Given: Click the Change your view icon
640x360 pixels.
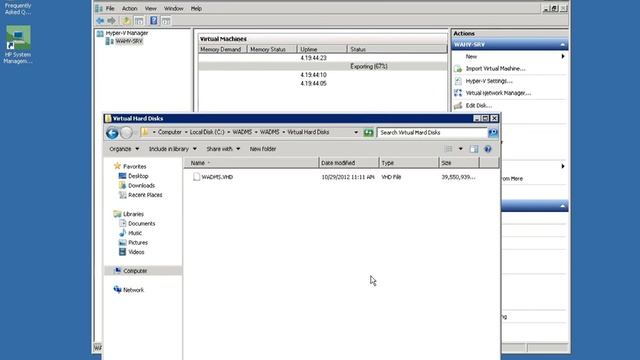Looking at the screenshot, I should [449, 149].
